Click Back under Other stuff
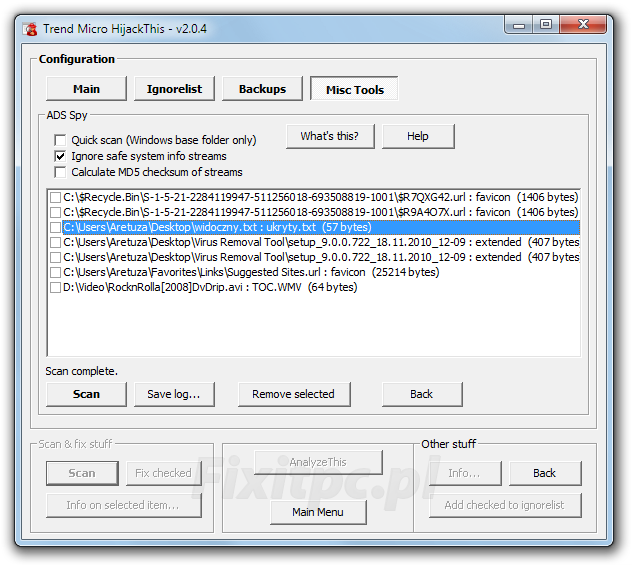Screen dimensions: 632x565 [545, 473]
